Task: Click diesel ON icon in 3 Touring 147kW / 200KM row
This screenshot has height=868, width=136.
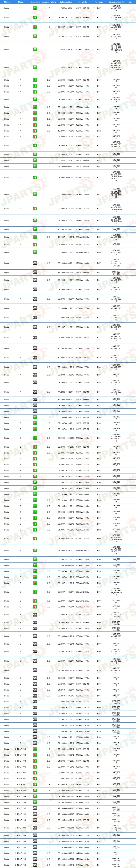Action: click(35, 853)
